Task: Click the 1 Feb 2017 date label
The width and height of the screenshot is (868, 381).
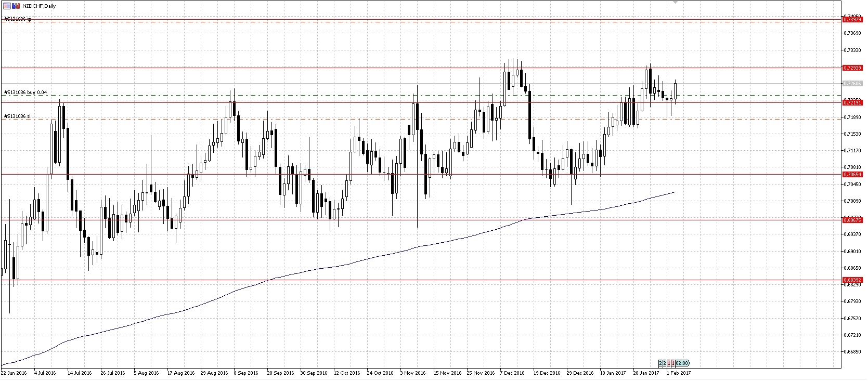Action: 679,373
